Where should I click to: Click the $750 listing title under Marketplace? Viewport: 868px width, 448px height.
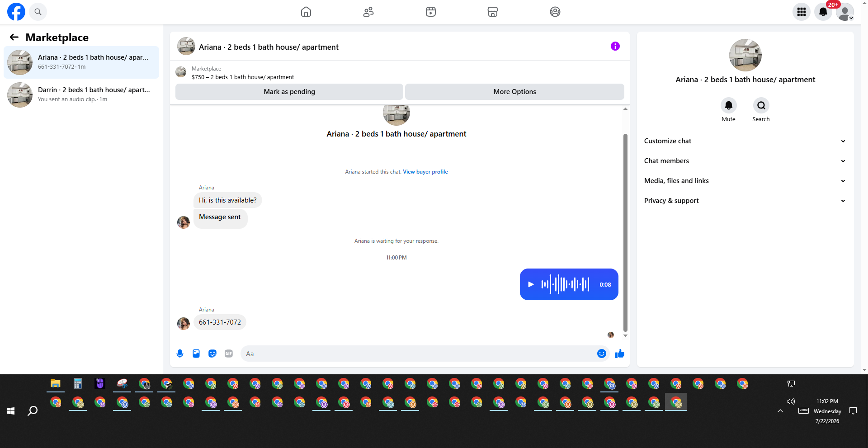243,77
